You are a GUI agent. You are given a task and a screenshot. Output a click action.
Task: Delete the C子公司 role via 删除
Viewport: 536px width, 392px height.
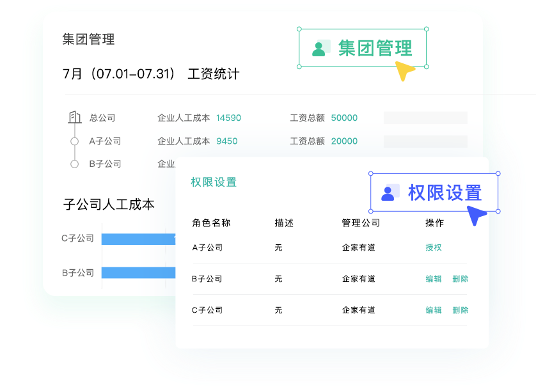coord(460,310)
